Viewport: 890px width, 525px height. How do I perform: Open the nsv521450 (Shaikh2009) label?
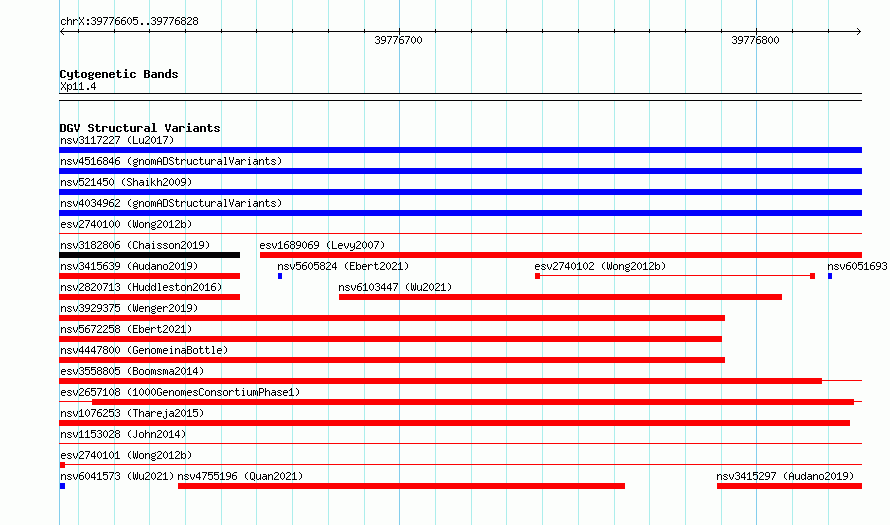click(x=126, y=182)
